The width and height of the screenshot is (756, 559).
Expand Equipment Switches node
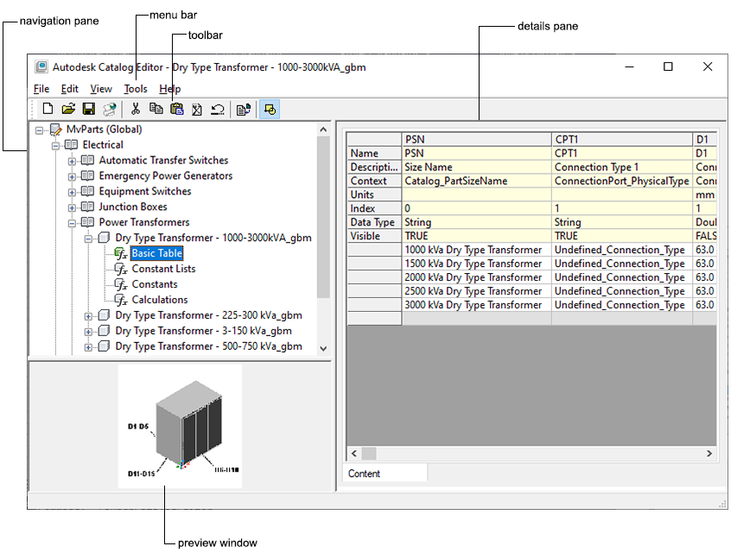point(72,192)
